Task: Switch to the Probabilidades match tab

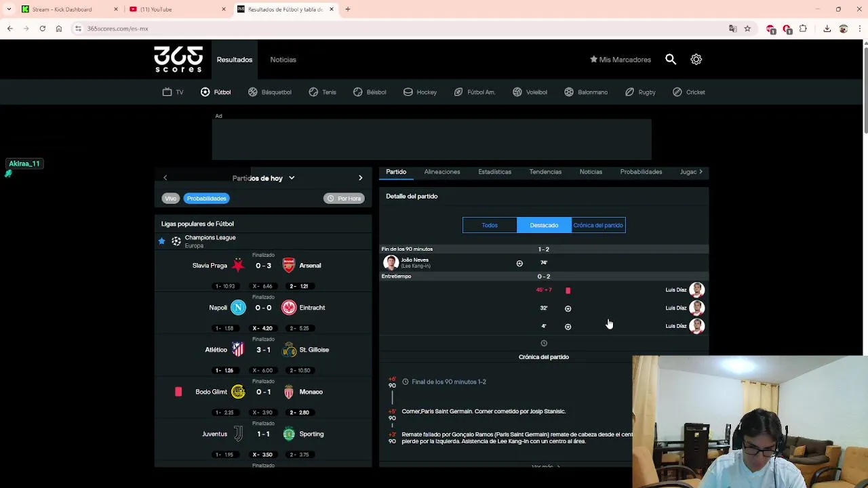Action: (x=641, y=172)
